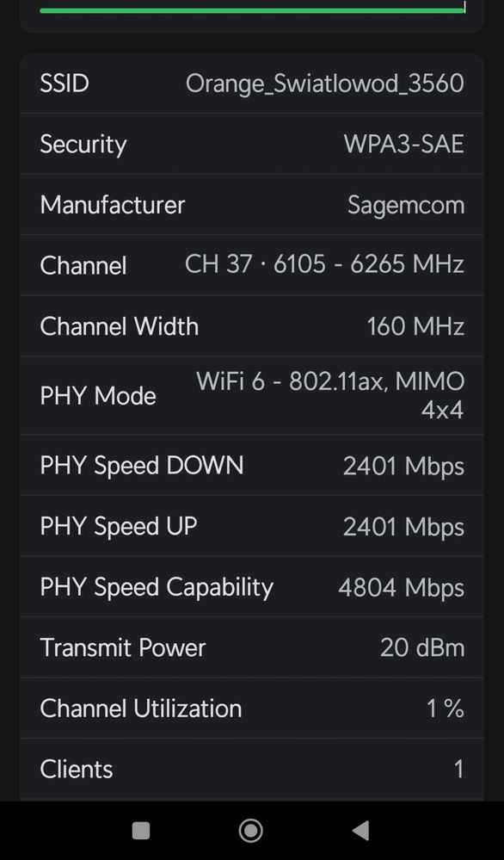This screenshot has width=504, height=860.
Task: Tap the Home circle navigation icon
Action: coord(249,830)
